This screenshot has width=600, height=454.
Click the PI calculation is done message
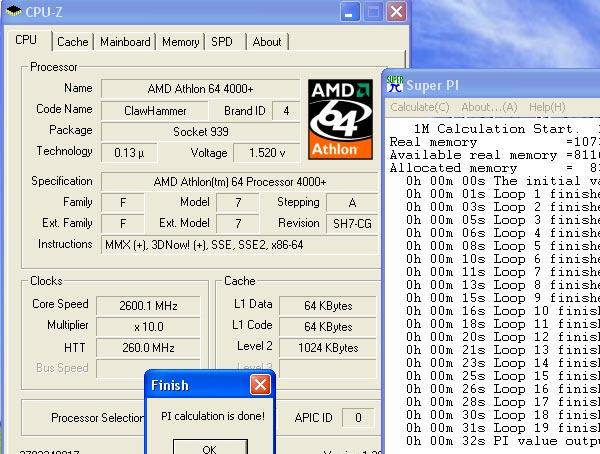[x=213, y=416]
